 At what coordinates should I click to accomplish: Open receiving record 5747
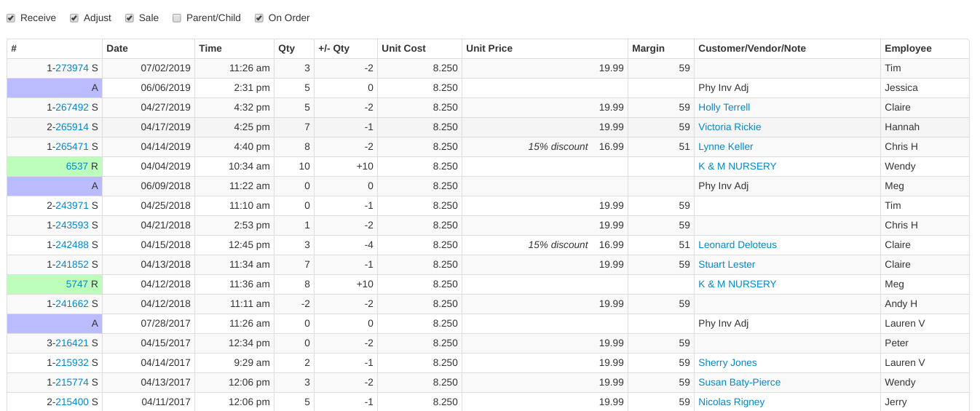point(77,284)
